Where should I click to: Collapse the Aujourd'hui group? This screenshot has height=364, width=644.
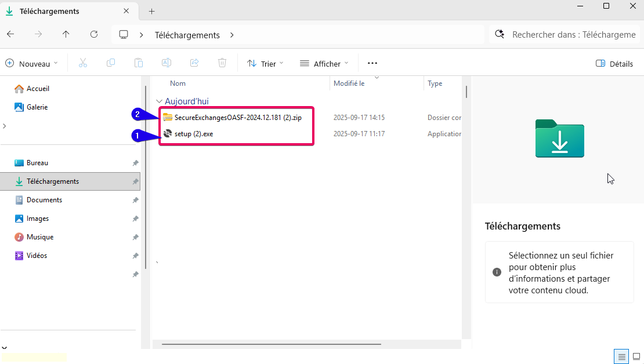[x=159, y=101]
